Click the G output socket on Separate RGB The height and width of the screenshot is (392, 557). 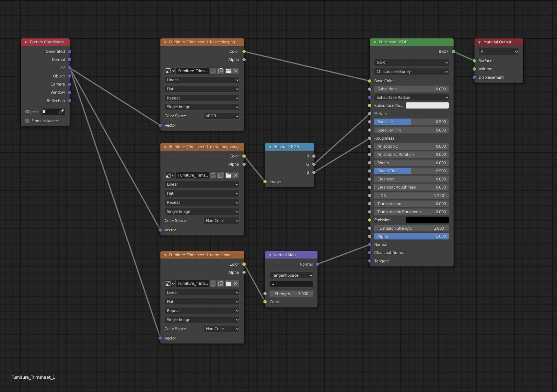pos(314,164)
